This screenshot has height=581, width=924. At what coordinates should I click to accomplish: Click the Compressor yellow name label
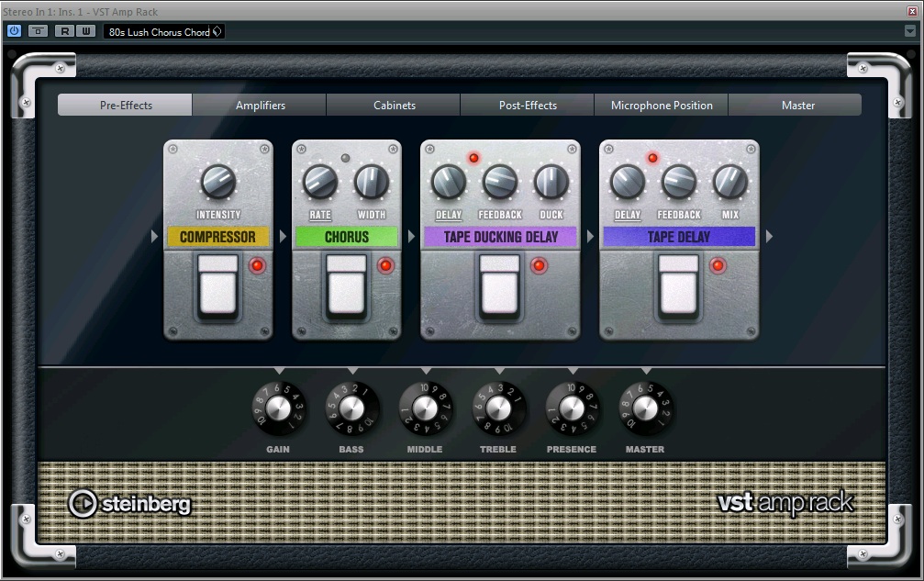click(218, 237)
